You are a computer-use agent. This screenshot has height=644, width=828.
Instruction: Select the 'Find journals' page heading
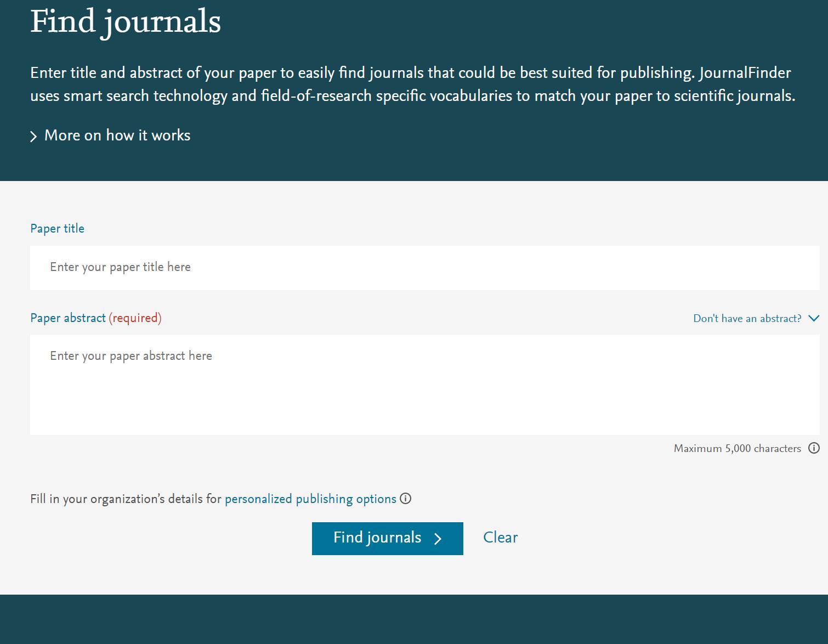[x=126, y=22]
